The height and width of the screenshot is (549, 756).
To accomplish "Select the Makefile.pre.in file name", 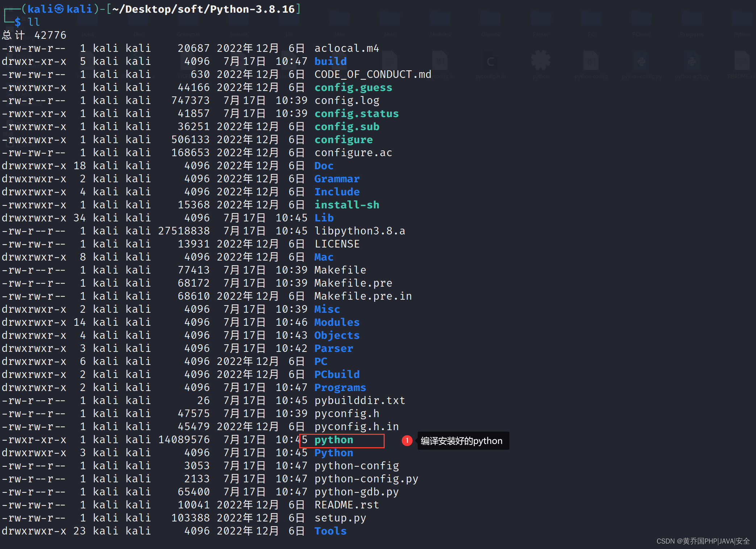I will pyautogui.click(x=363, y=296).
